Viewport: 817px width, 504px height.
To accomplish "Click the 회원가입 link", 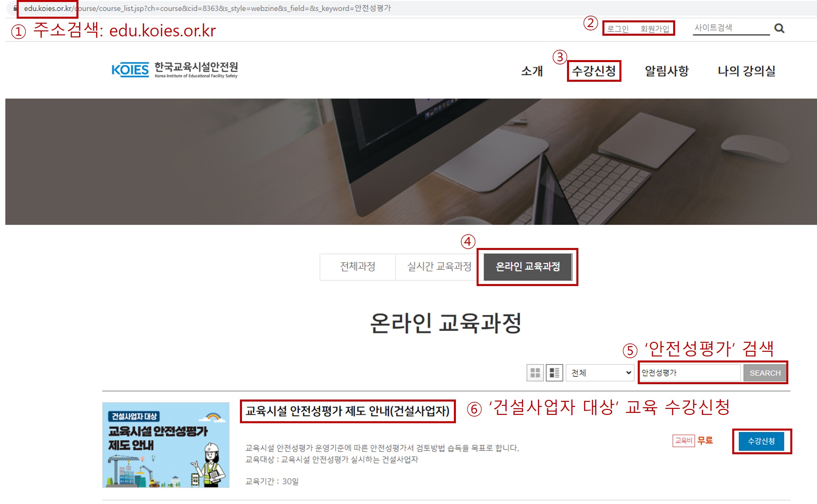I will point(654,29).
